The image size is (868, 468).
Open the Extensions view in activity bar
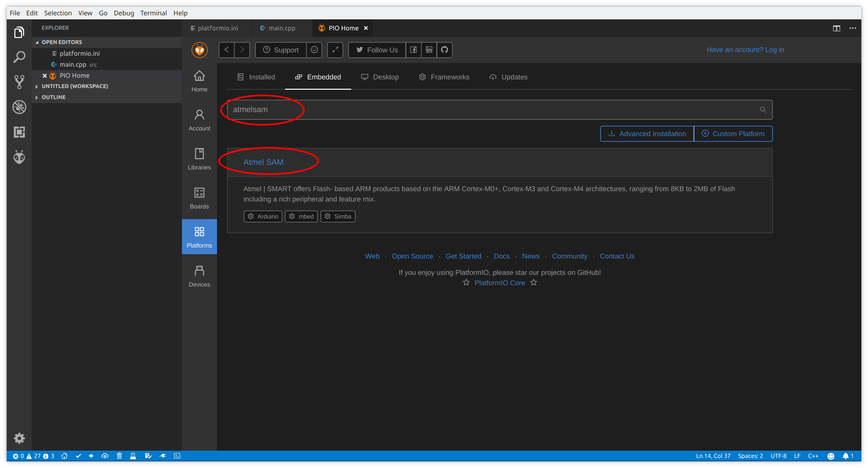point(19,132)
